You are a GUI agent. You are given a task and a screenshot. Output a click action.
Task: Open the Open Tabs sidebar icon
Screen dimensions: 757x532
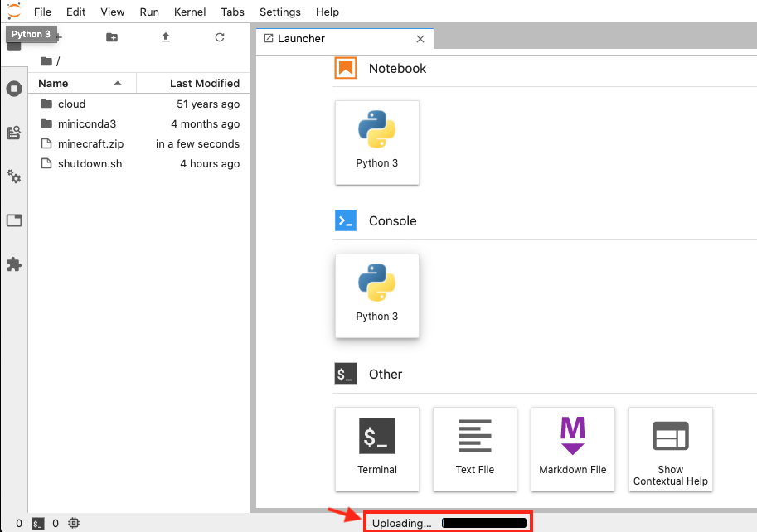pyautogui.click(x=14, y=220)
